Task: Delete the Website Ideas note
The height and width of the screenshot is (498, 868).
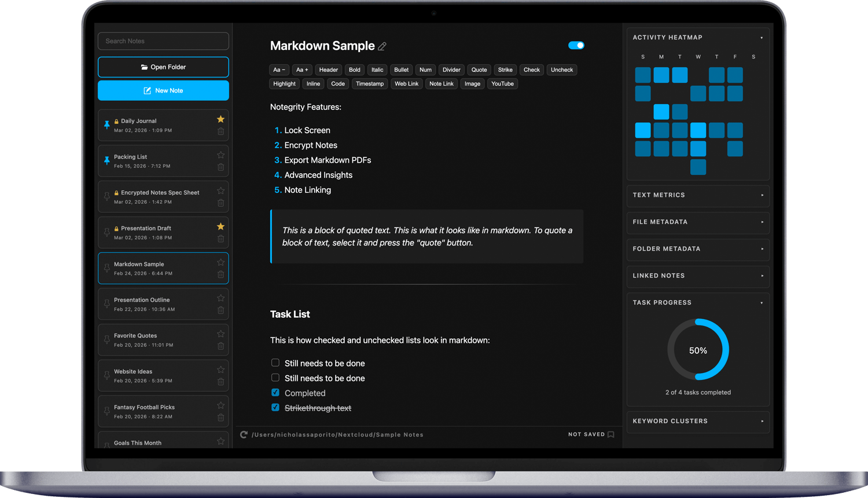Action: pos(220,382)
